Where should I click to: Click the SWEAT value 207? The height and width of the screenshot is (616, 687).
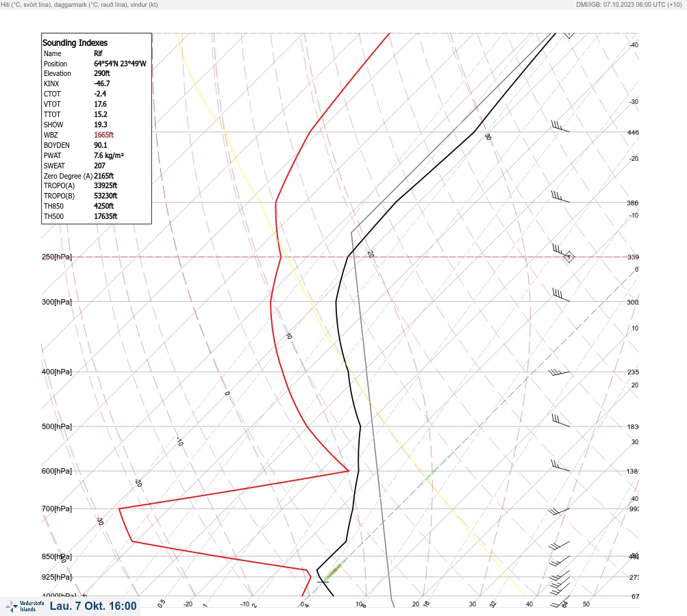pos(100,166)
